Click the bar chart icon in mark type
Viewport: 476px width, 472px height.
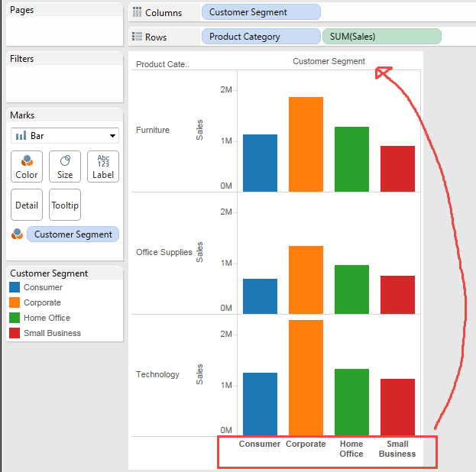(x=21, y=136)
